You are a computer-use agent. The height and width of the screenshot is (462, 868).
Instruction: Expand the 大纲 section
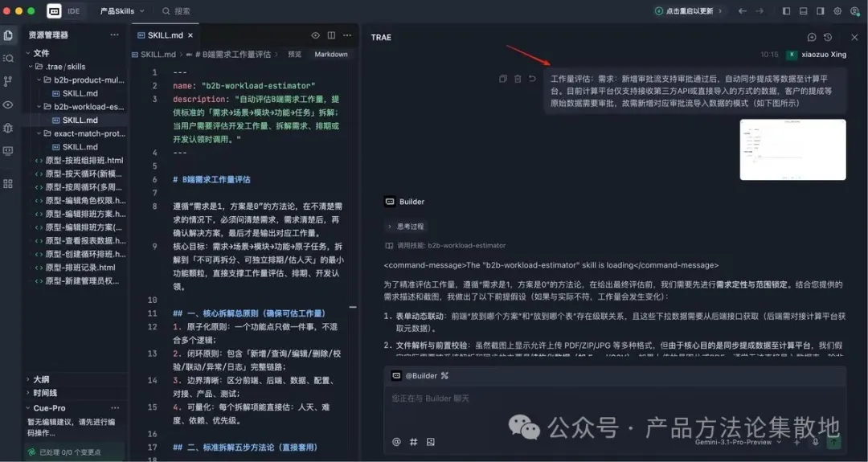(41, 379)
